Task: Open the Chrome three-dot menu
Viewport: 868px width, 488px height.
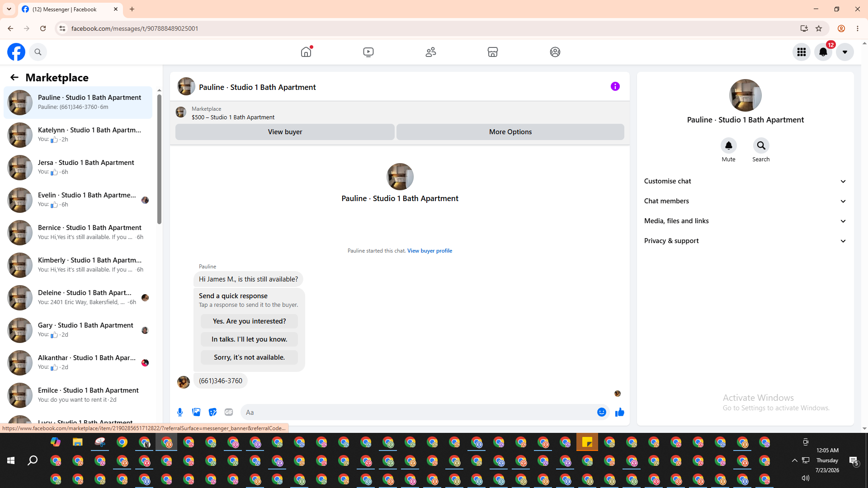Action: [x=858, y=28]
